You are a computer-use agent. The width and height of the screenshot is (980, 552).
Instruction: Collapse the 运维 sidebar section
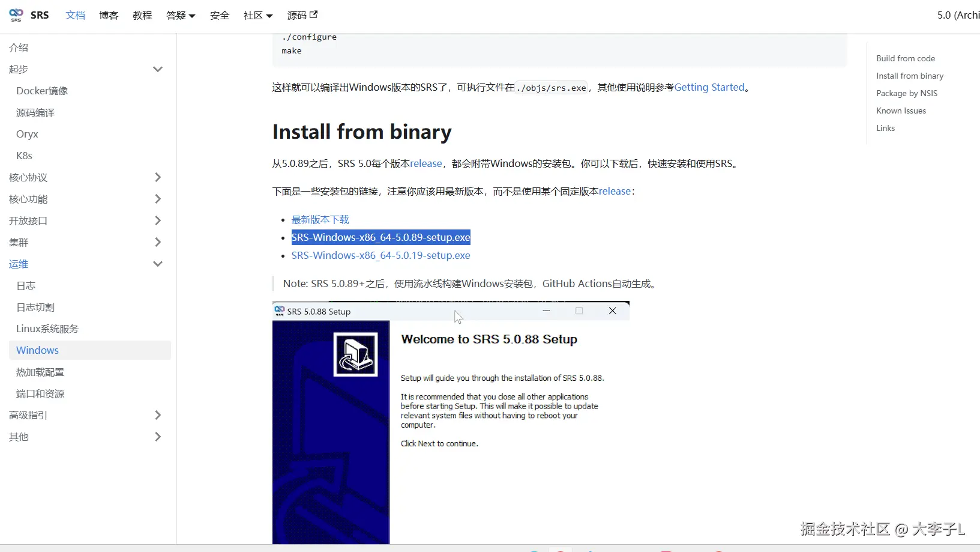click(158, 264)
